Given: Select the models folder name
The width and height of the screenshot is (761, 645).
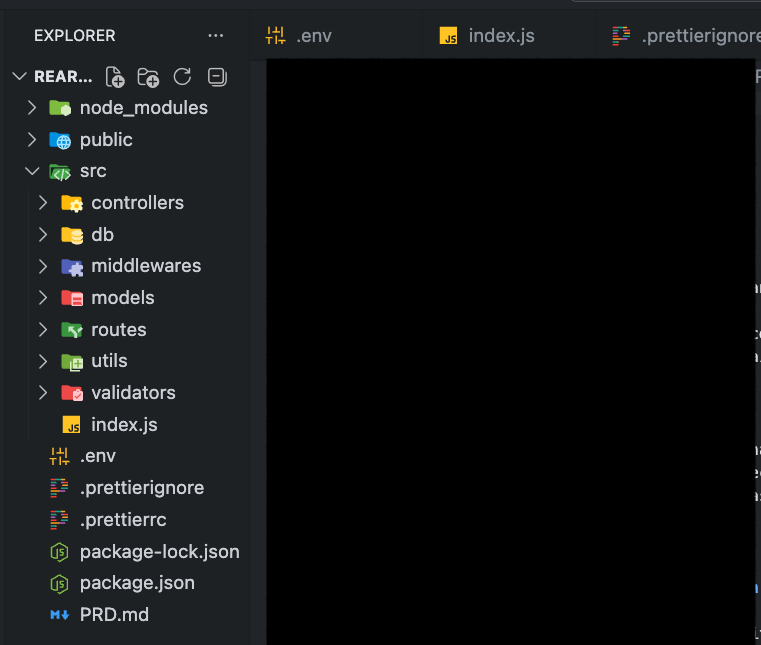Looking at the screenshot, I should (x=123, y=298).
